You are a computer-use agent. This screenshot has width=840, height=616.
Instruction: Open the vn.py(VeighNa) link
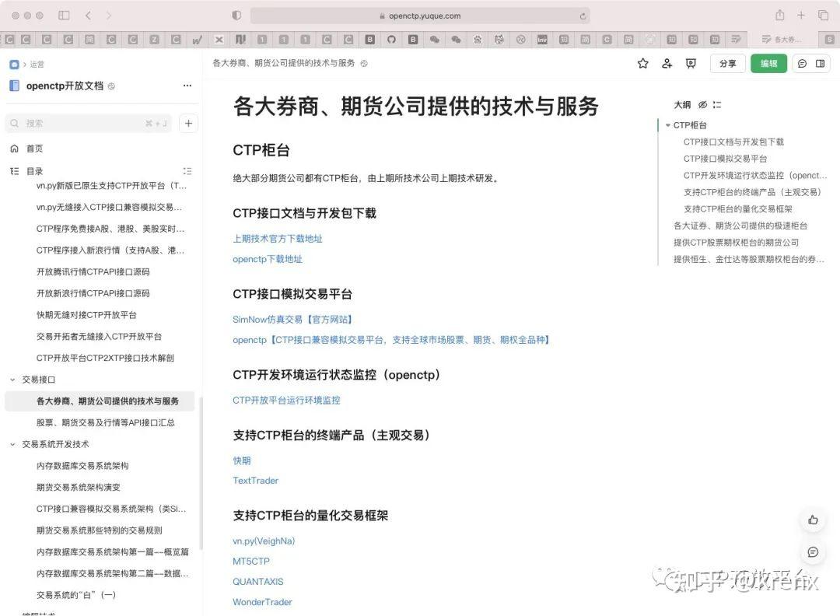[x=264, y=541]
